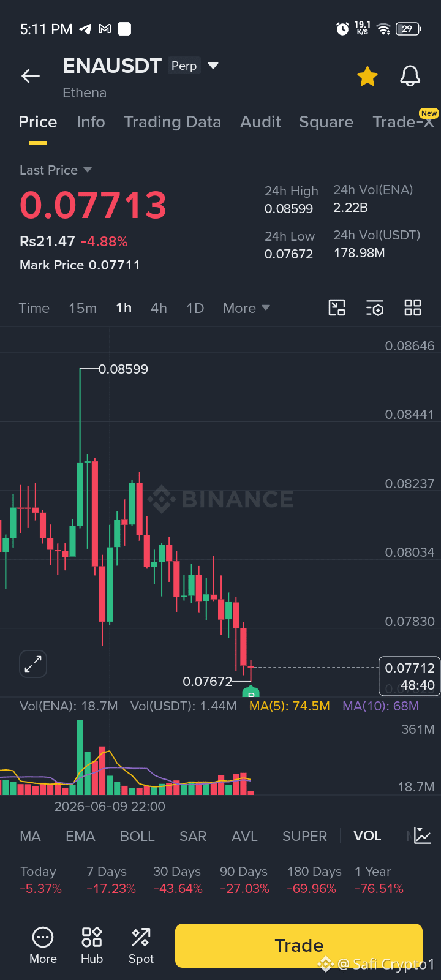Click the 0.07672 low price marker
The height and width of the screenshot is (980, 441).
pyautogui.click(x=208, y=681)
